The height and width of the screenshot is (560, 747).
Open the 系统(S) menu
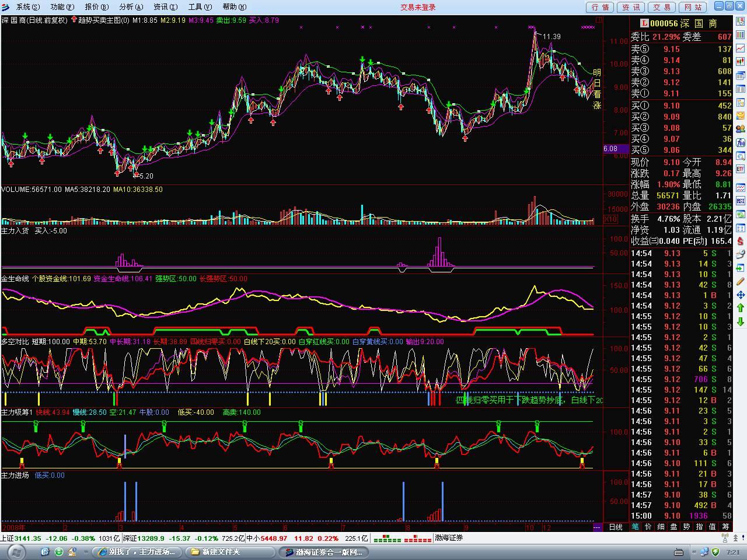(x=28, y=7)
